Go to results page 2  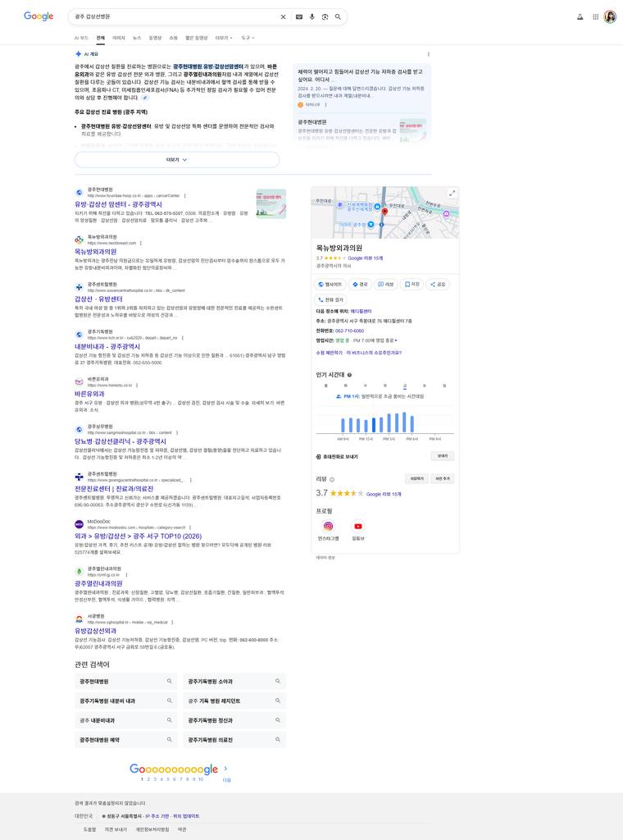click(148, 779)
